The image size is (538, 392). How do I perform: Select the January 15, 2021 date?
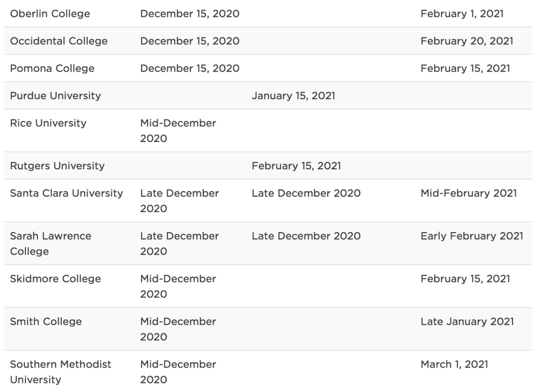[x=293, y=96]
